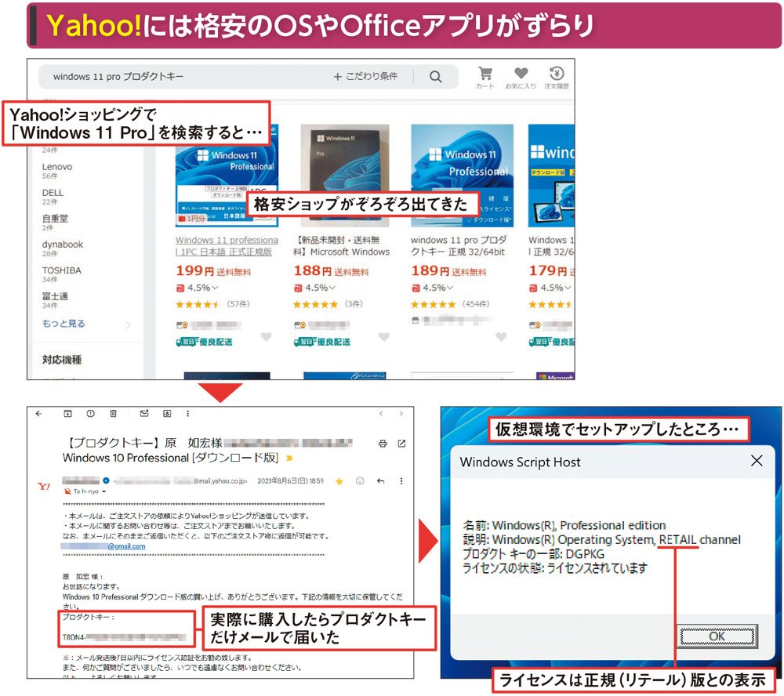Click the Gmail 'Move to' download-tray icon

click(167, 414)
